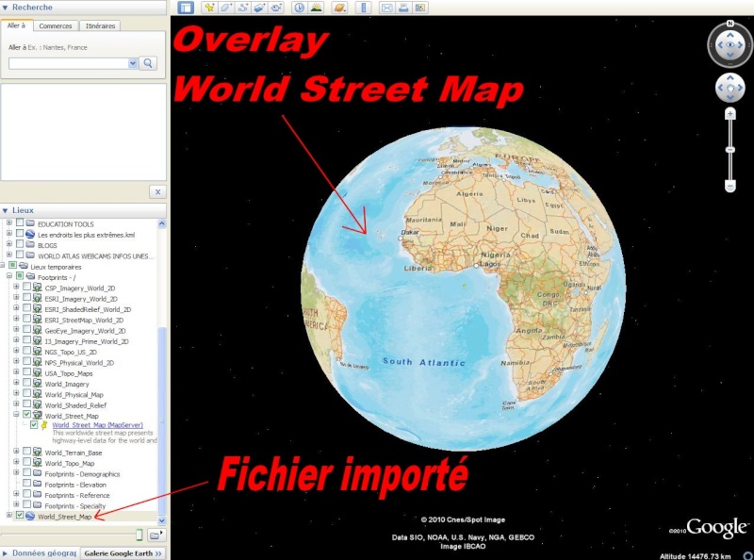Click the search magnifier button
This screenshot has height=560, width=754.
pyautogui.click(x=148, y=63)
